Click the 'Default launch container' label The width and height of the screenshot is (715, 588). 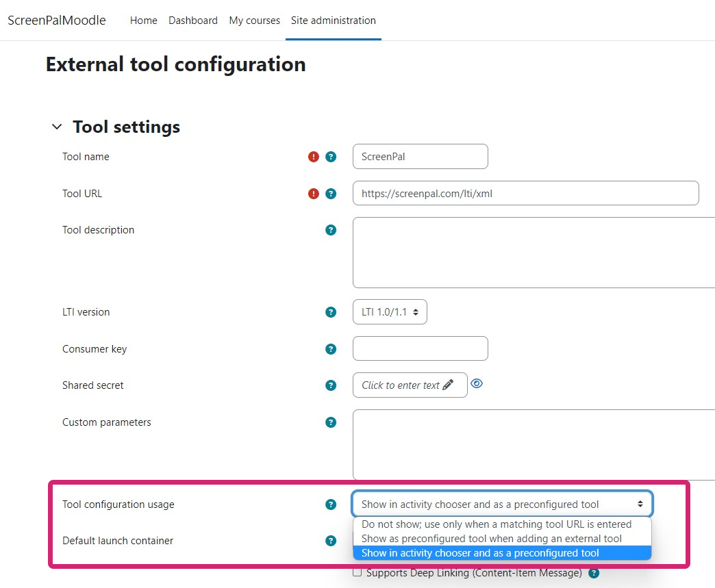[x=118, y=541]
